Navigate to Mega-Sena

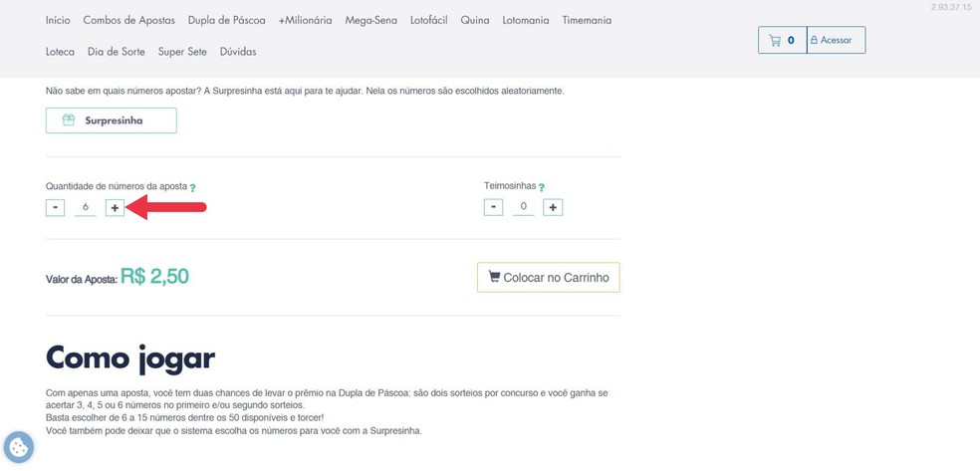pyautogui.click(x=371, y=20)
